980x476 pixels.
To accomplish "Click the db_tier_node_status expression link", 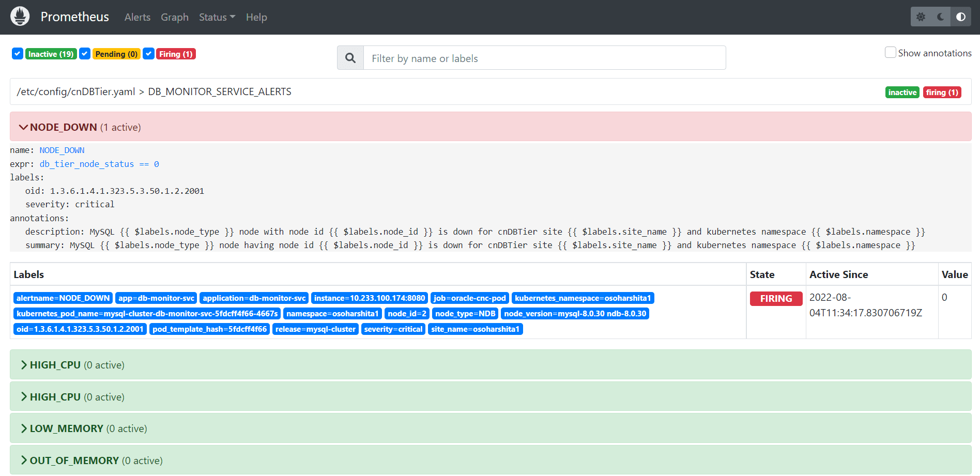I will point(86,164).
